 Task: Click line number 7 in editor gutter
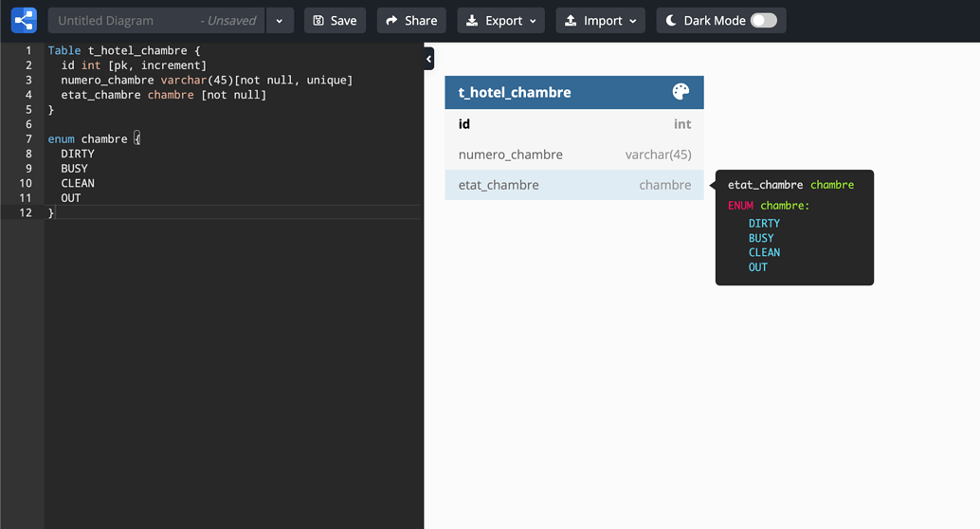click(x=28, y=138)
